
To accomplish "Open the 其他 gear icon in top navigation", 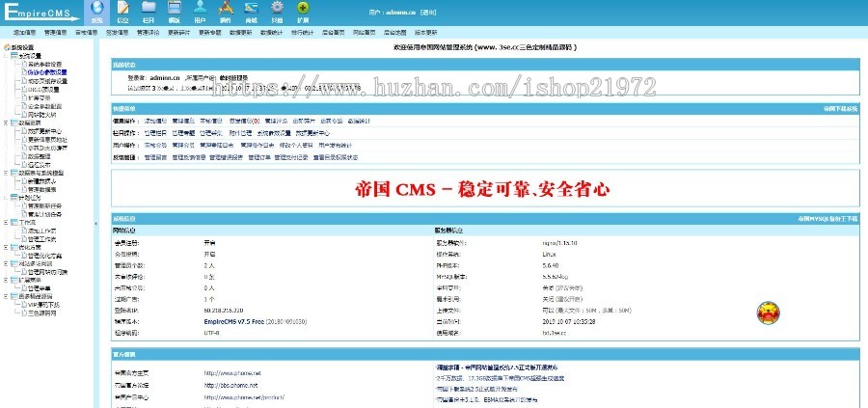I will click(277, 8).
